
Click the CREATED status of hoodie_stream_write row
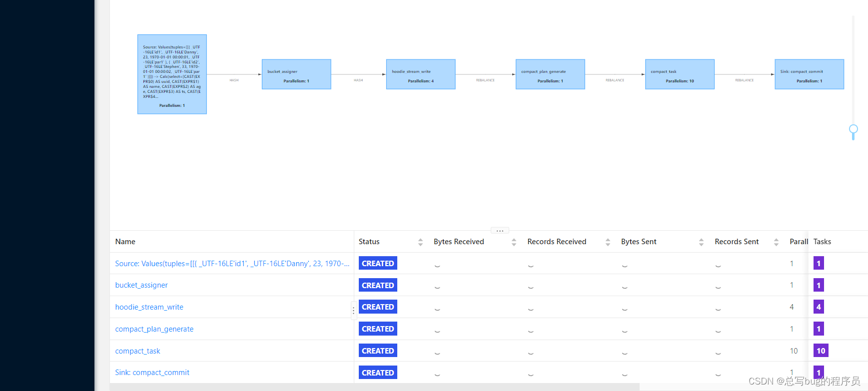(x=378, y=307)
